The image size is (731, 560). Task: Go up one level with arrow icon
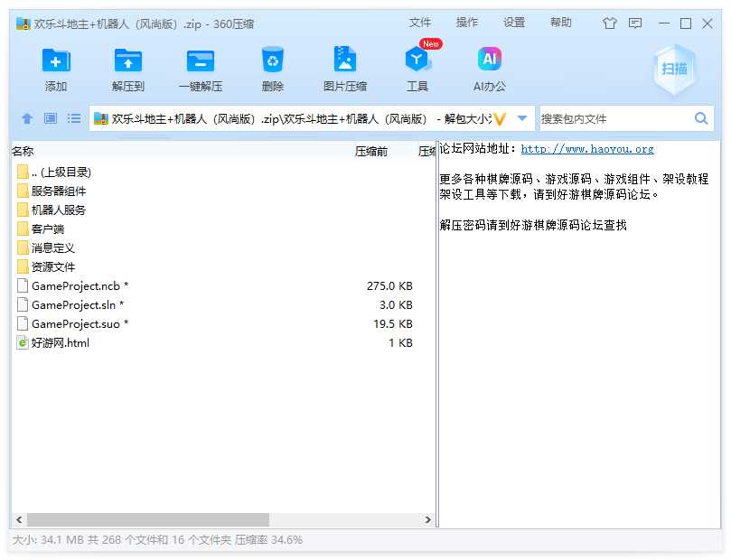(x=27, y=119)
